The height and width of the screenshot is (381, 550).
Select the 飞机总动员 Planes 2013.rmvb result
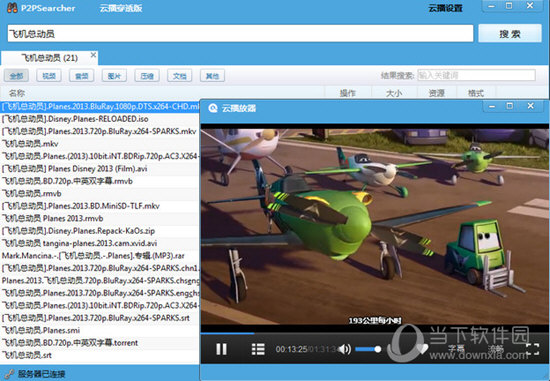[x=100, y=219]
